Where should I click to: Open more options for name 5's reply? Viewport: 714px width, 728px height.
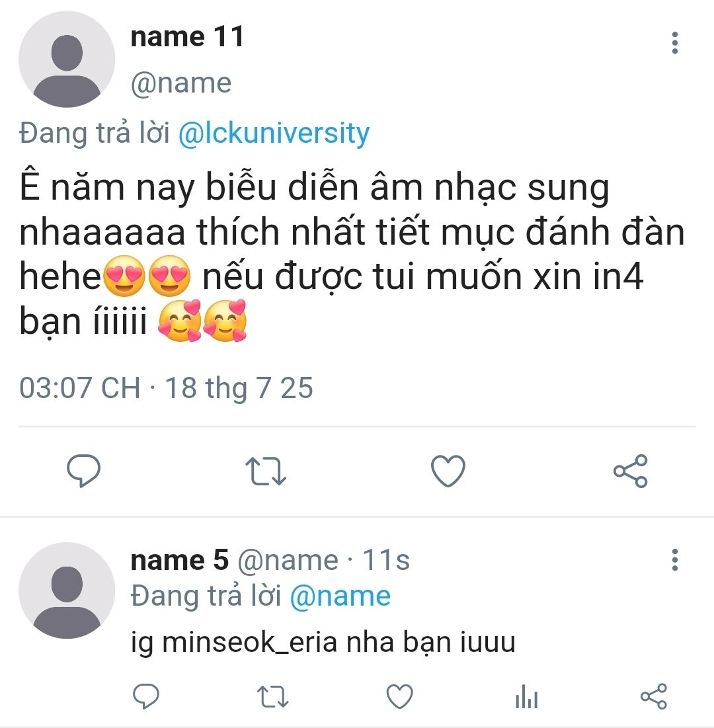(674, 560)
